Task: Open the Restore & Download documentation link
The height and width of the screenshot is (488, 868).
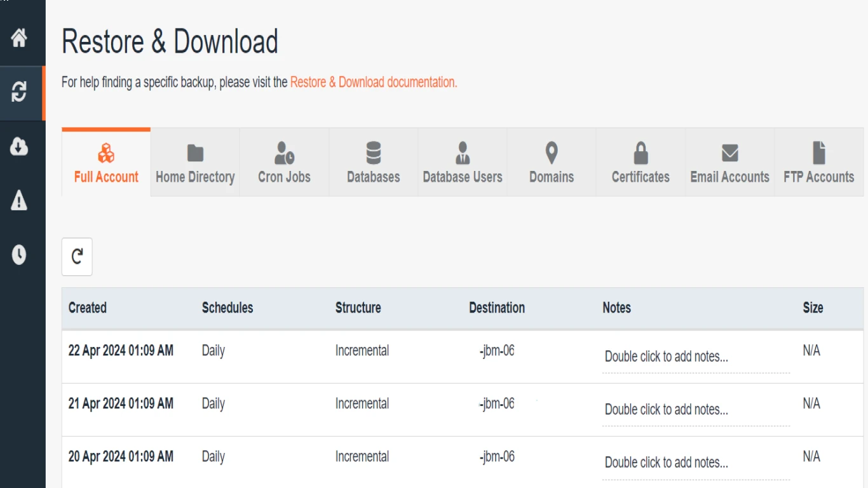Action: pos(373,83)
